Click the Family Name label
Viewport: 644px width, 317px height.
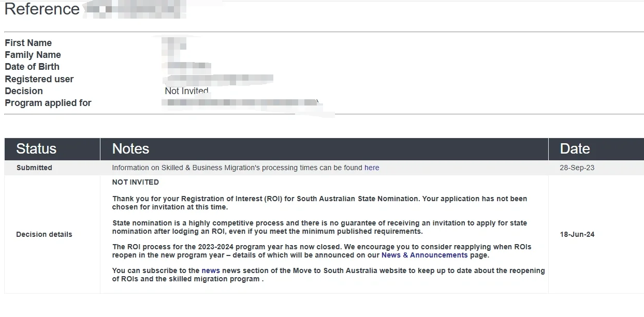coord(33,55)
